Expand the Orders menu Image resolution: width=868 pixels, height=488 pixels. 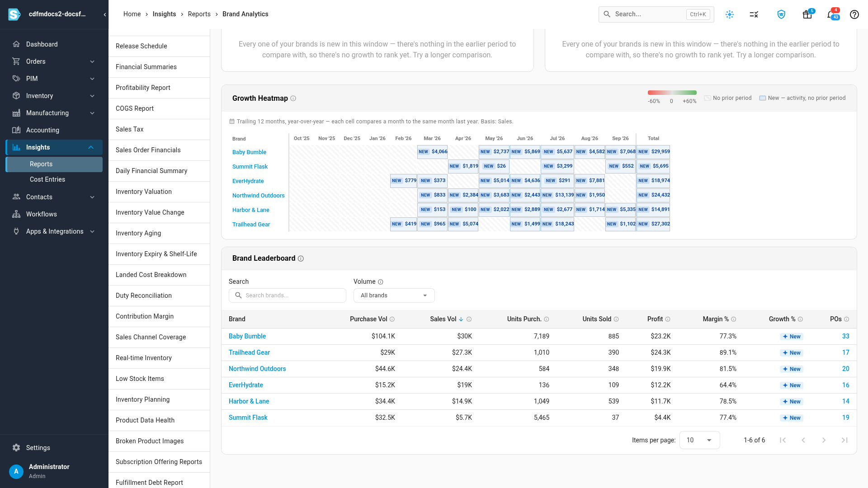(x=54, y=61)
